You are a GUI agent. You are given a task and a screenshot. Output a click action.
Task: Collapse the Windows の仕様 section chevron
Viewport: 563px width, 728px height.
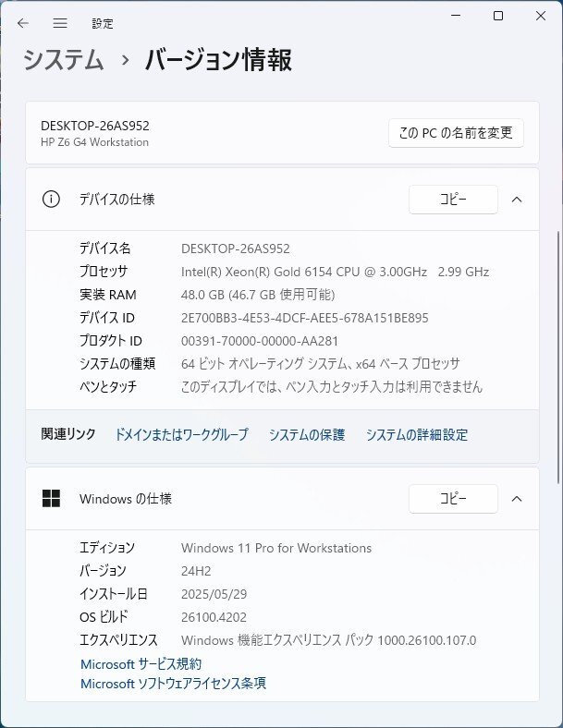pyautogui.click(x=517, y=499)
